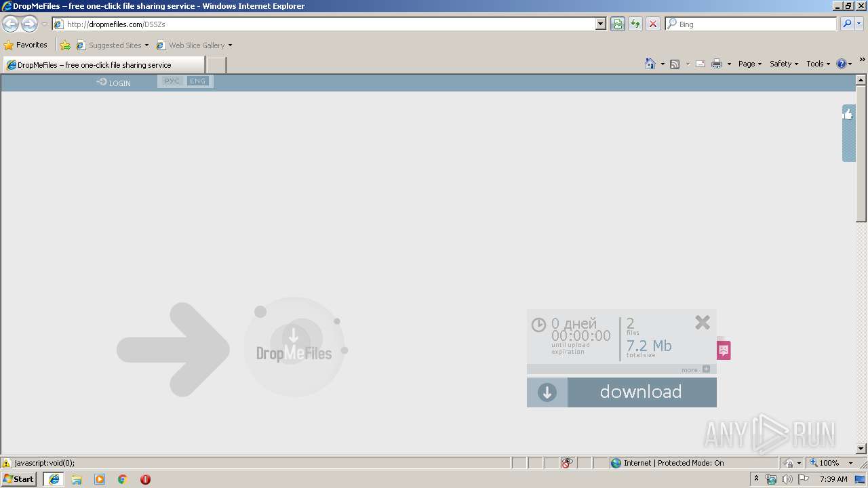Open a new blank tab

pos(216,65)
